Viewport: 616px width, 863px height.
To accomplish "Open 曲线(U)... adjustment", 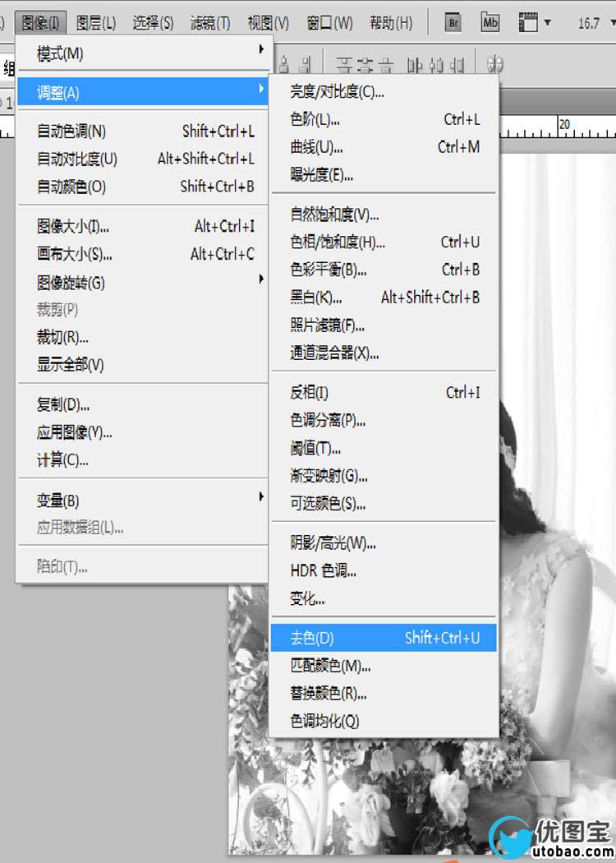I will (384, 147).
